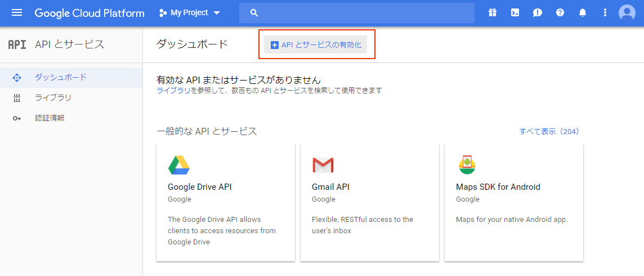Viewport: 644px width, 276px height.
Task: Open the help question mark icon
Action: (560, 13)
